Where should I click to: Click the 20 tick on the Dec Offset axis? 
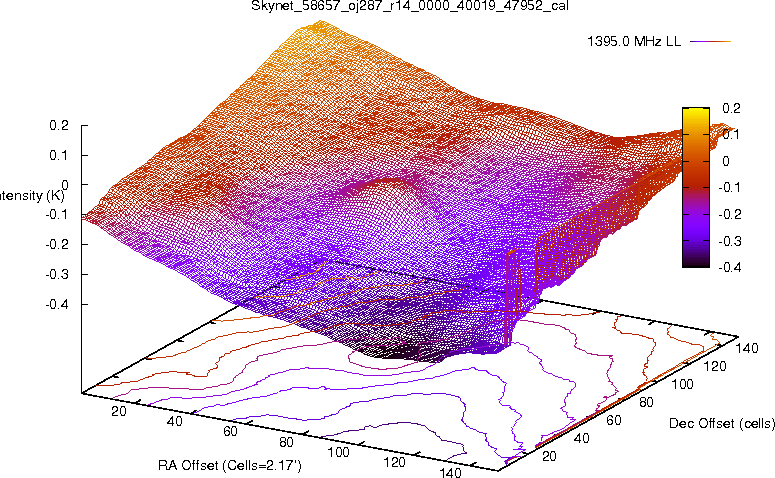click(x=550, y=456)
